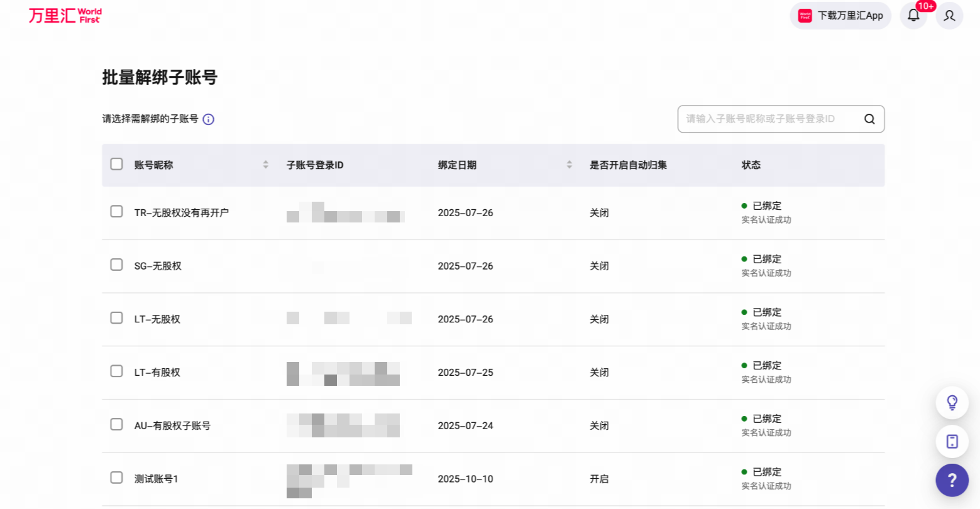Sort by 绑定日期 column arrows
This screenshot has height=509, width=980.
570,165
